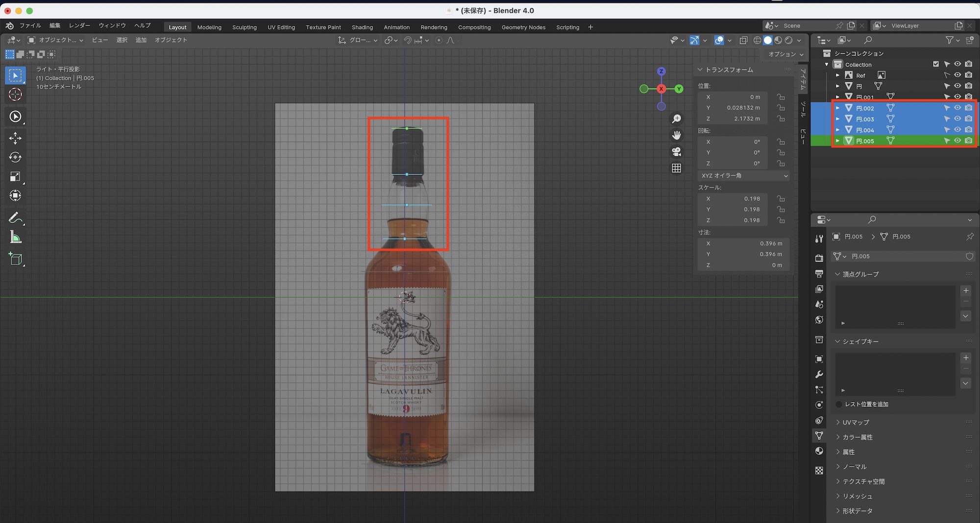980x523 pixels.
Task: Pick the Add Cube tool
Action: (15, 259)
